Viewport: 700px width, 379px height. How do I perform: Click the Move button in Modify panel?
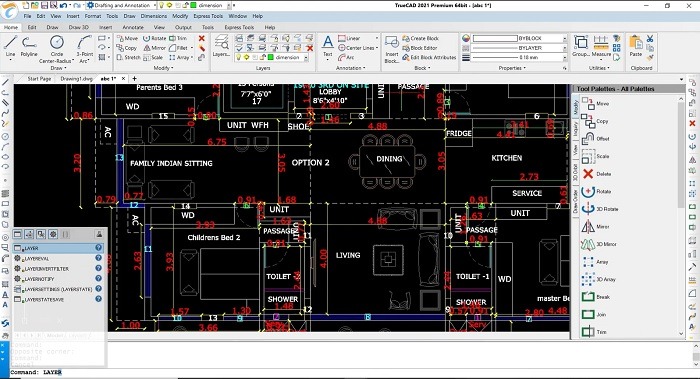tap(127, 38)
